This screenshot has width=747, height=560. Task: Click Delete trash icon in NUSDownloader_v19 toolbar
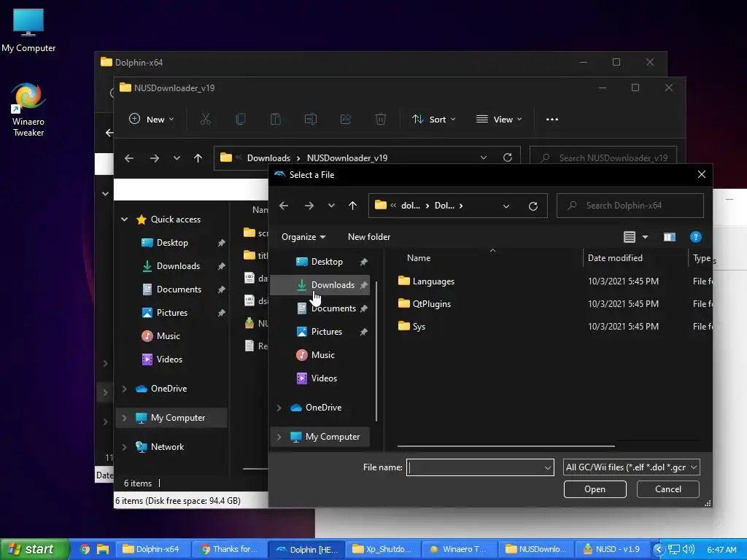pyautogui.click(x=381, y=119)
